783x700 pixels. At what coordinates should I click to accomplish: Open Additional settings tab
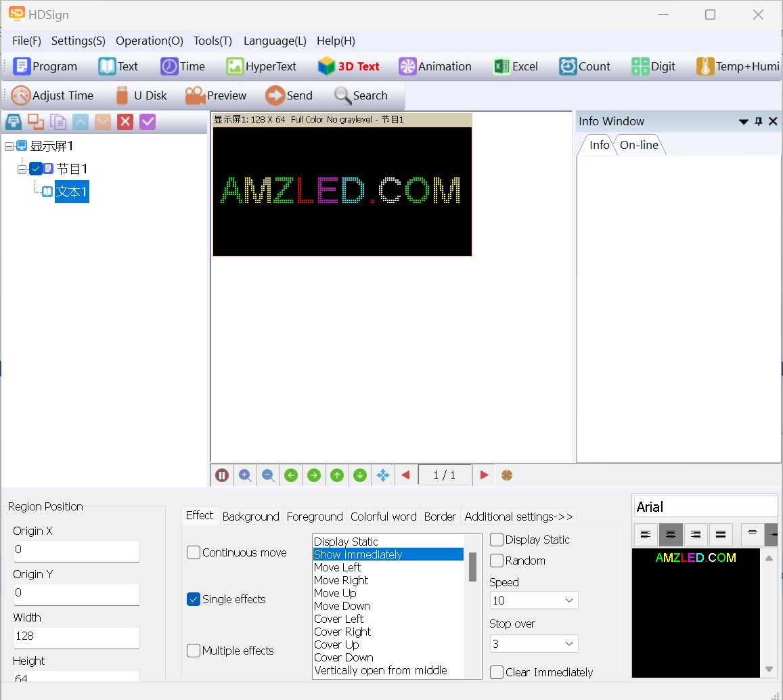pos(518,517)
